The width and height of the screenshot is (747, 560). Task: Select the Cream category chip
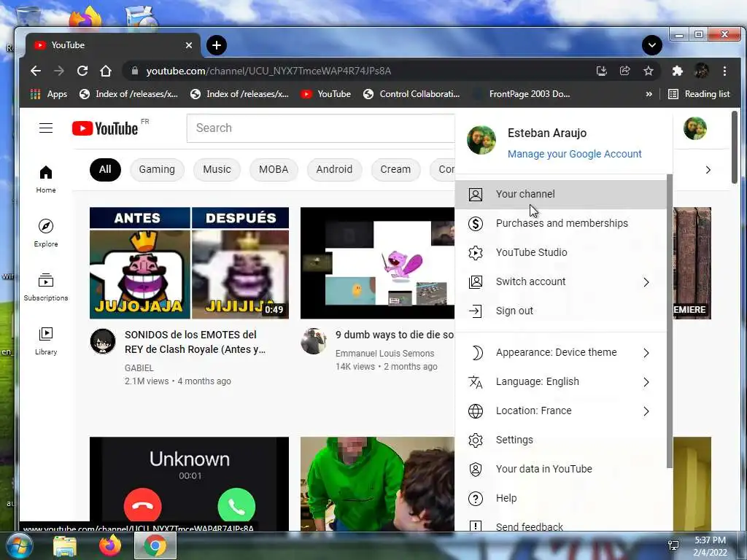(x=395, y=169)
